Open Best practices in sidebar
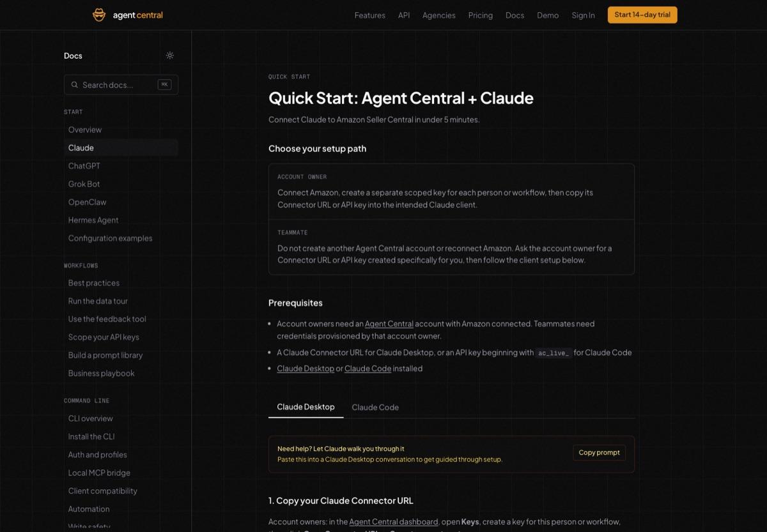 [121, 283]
